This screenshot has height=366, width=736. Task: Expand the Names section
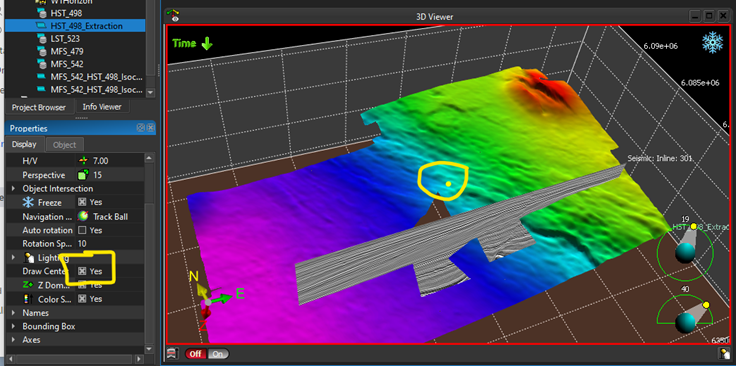click(13, 313)
